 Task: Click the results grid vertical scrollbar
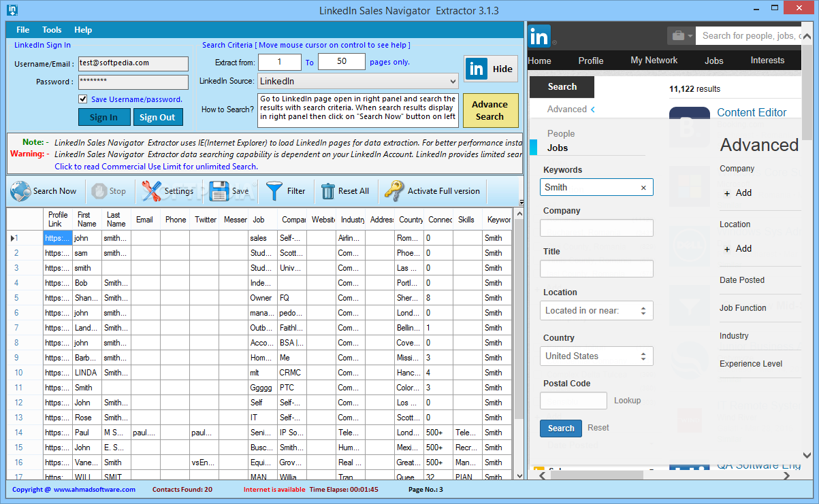point(518,343)
